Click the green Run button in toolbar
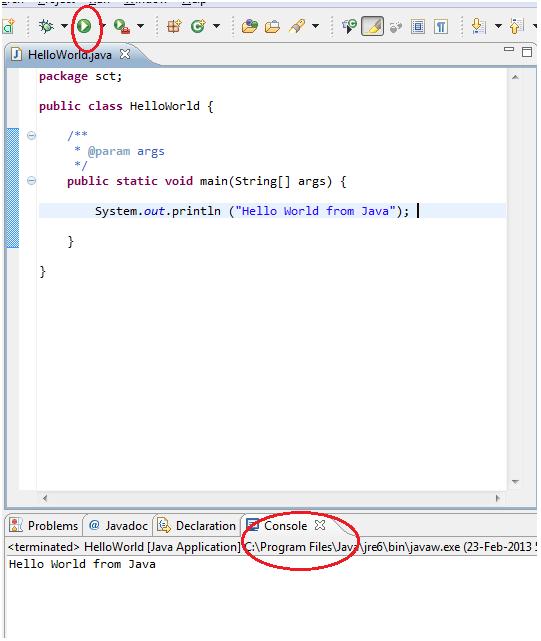Viewport: 541px width, 641px height. 84,26
